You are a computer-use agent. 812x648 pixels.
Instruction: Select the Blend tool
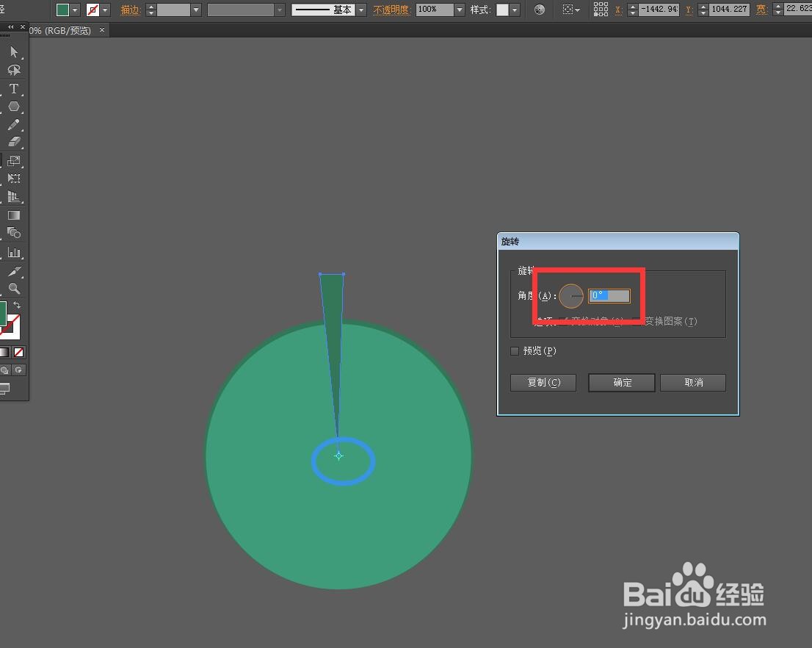pyautogui.click(x=14, y=233)
